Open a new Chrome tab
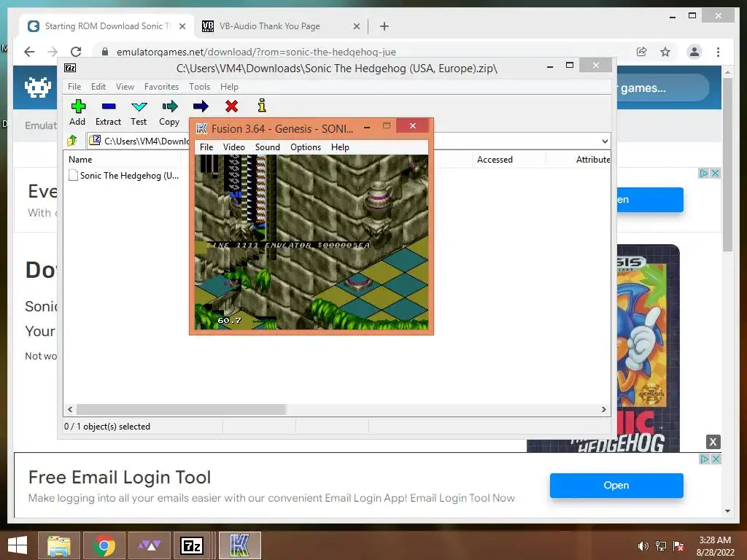747x560 pixels. coord(384,26)
